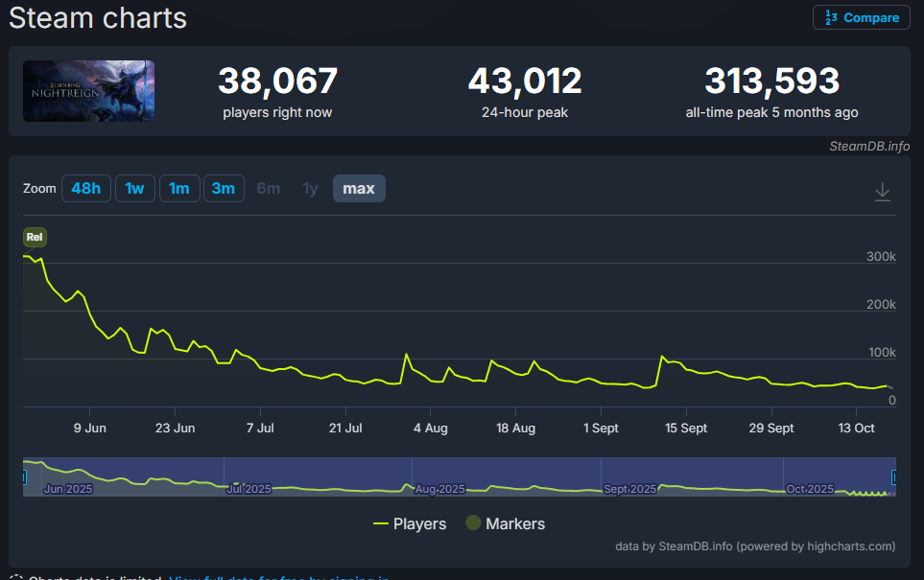Click the 313,593 all-time peak figure
Screen dimensions: 924x580
[x=772, y=81]
